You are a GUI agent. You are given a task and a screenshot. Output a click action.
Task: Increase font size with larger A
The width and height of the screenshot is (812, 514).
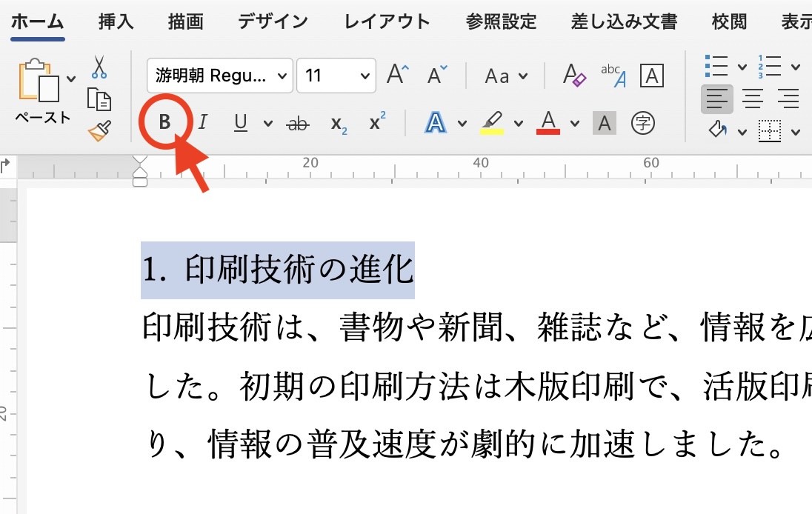coord(398,75)
